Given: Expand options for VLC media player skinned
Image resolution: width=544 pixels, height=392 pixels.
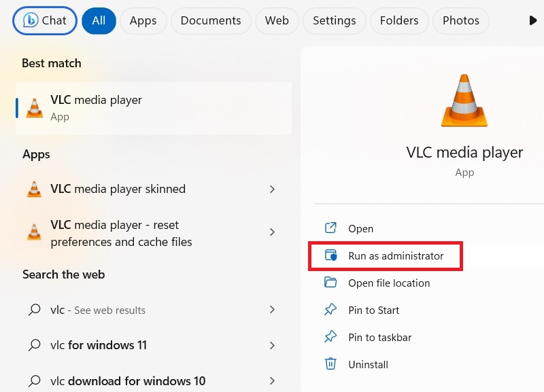Looking at the screenshot, I should (x=272, y=189).
